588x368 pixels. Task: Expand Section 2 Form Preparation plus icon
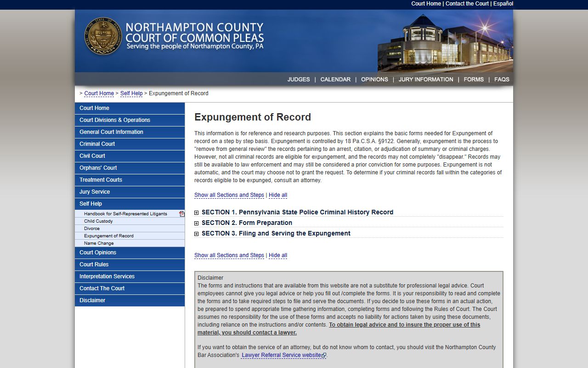197,223
